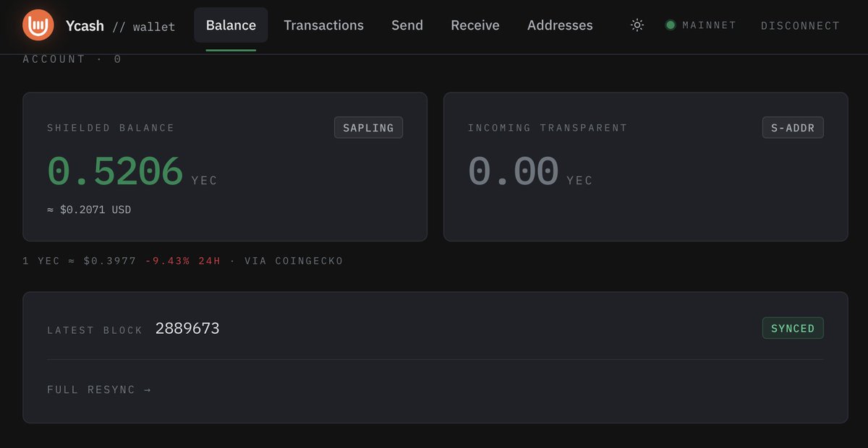Click the DISCONNECT button
Image resolution: width=868 pixels, height=448 pixels.
[x=800, y=26]
